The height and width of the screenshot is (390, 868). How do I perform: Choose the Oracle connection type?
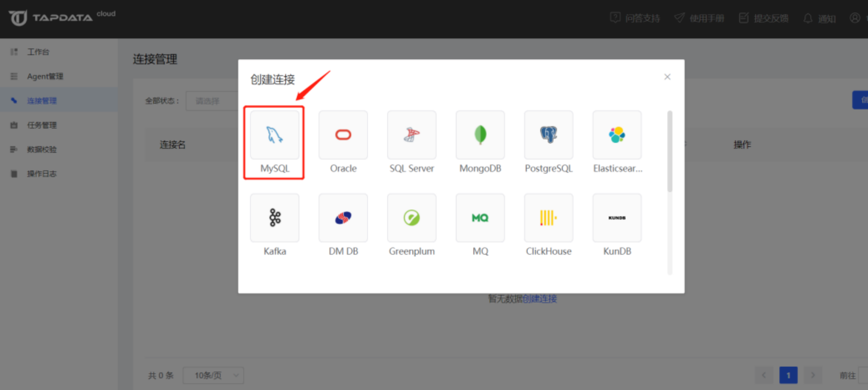(x=343, y=135)
